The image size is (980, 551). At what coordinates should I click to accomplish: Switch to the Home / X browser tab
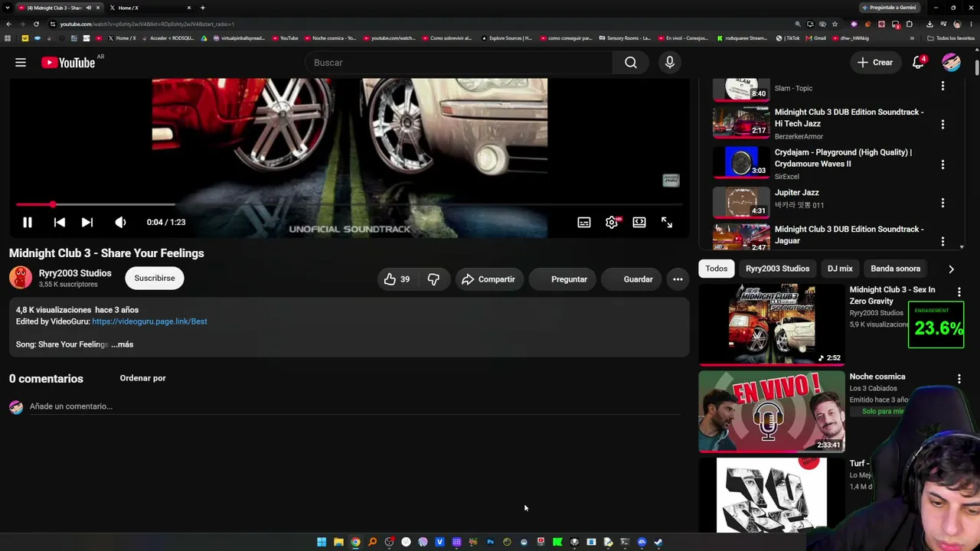(x=150, y=8)
